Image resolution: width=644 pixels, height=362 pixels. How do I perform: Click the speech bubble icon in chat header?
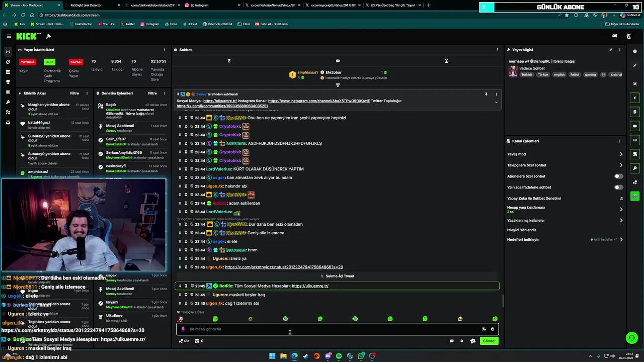pos(338,61)
